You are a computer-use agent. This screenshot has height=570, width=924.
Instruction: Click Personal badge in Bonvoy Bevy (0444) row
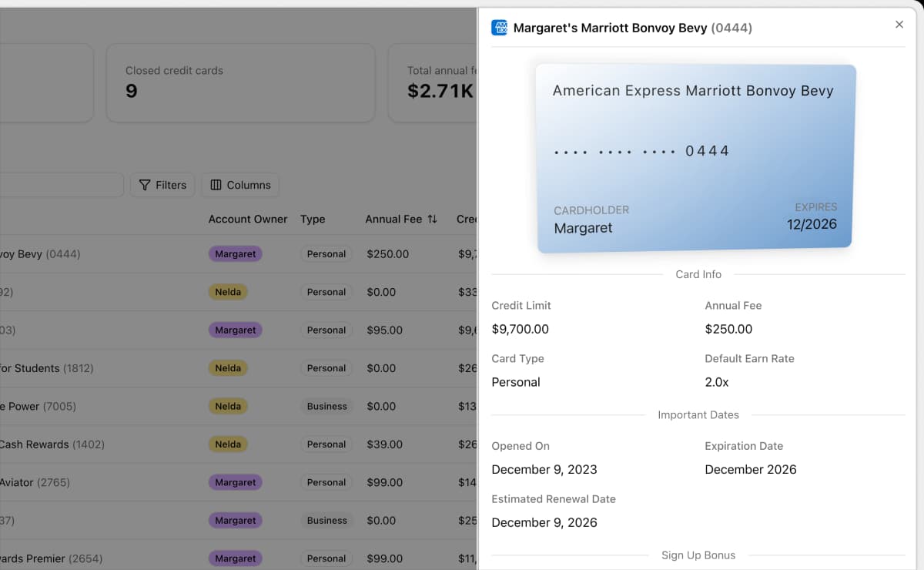[326, 253]
